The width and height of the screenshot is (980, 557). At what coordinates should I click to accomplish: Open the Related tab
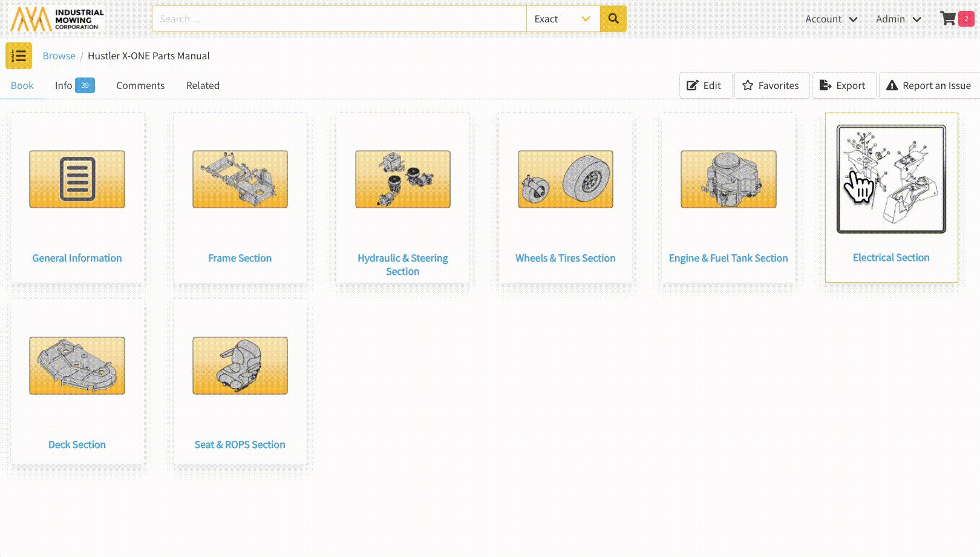[x=203, y=85]
